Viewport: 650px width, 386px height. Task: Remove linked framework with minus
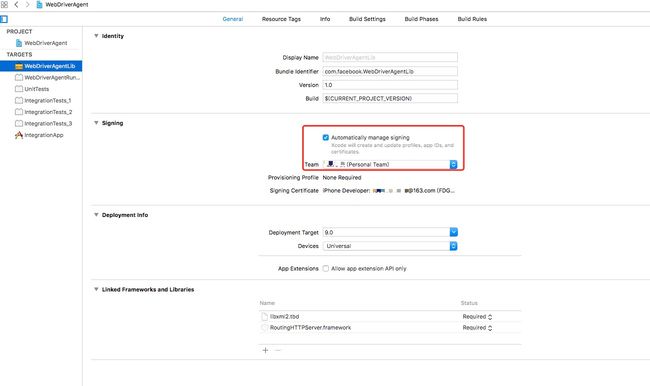(x=278, y=350)
